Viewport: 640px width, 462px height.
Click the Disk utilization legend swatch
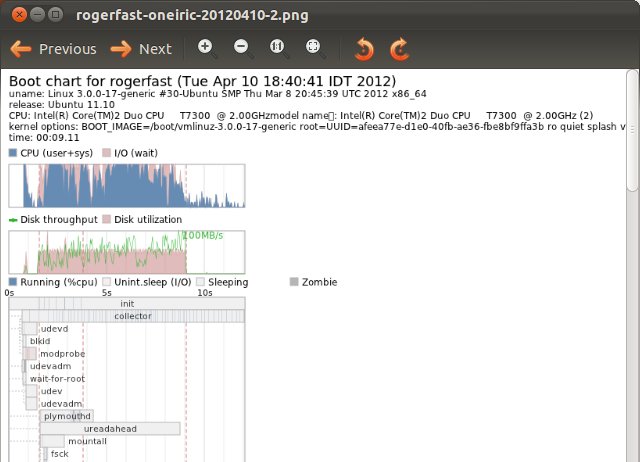(107, 219)
